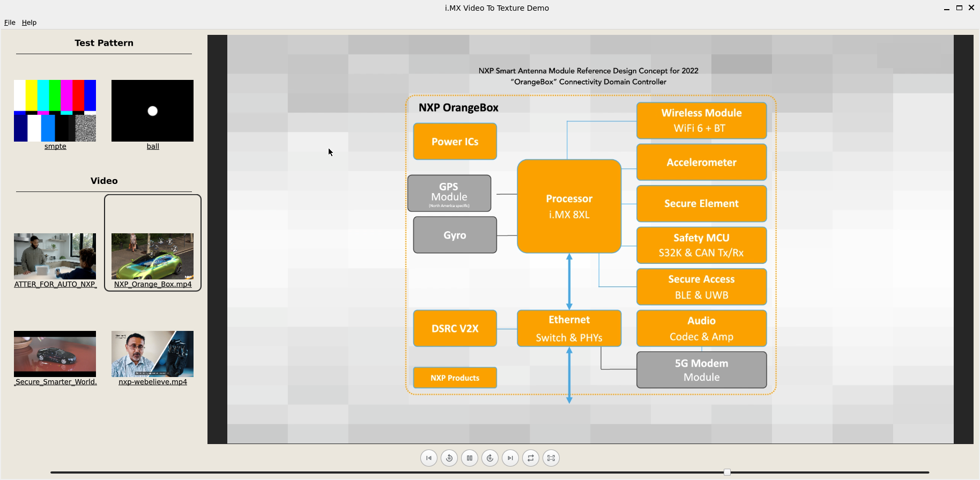Play the ATTER_FOR_AUTO_NXP video
Viewport: 980px width, 480px height.
[x=55, y=256]
